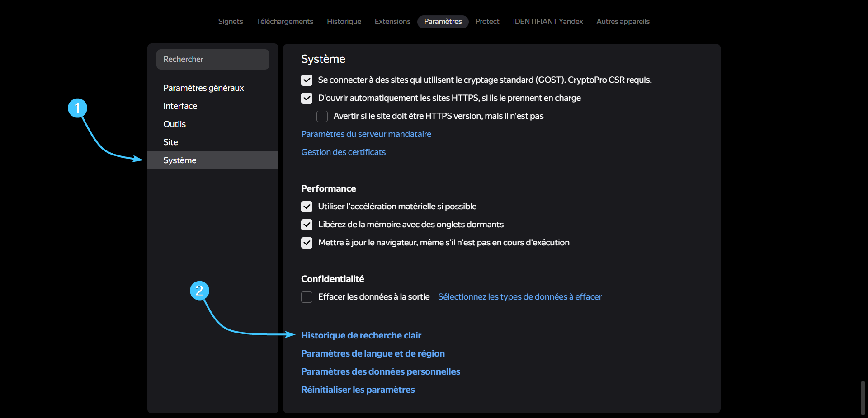Image resolution: width=868 pixels, height=418 pixels.
Task: Toggle background browser update checkbox
Action: 307,243
